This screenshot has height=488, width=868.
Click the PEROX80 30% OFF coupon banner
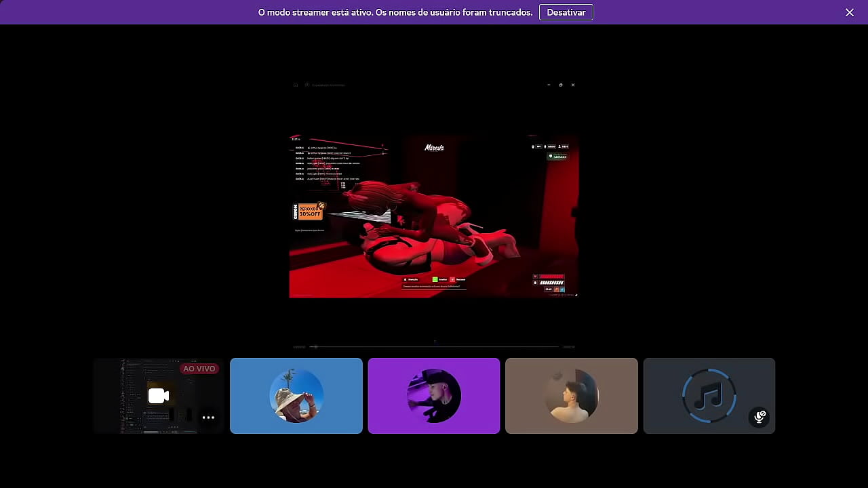[x=309, y=211]
